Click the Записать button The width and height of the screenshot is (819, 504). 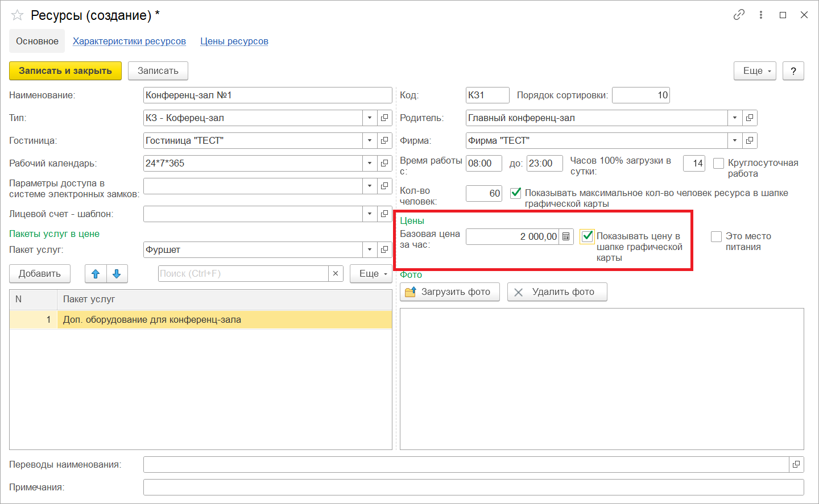(x=158, y=70)
